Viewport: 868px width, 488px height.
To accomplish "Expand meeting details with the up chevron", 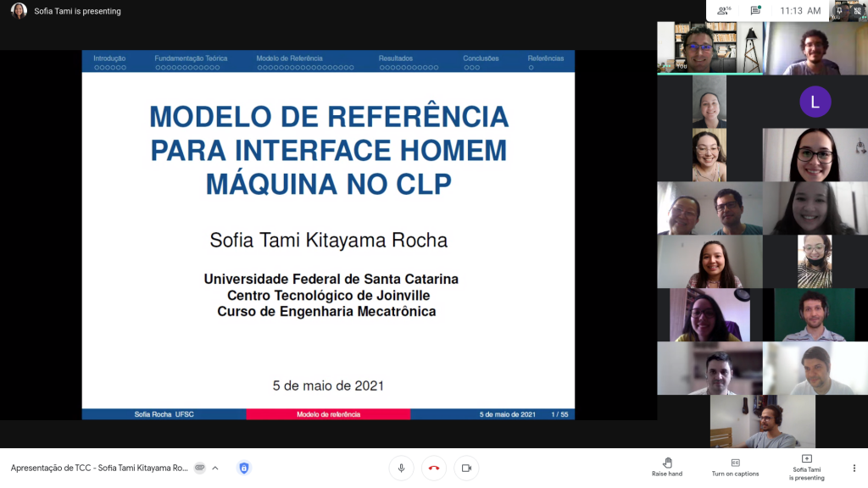I will pyautogui.click(x=215, y=468).
